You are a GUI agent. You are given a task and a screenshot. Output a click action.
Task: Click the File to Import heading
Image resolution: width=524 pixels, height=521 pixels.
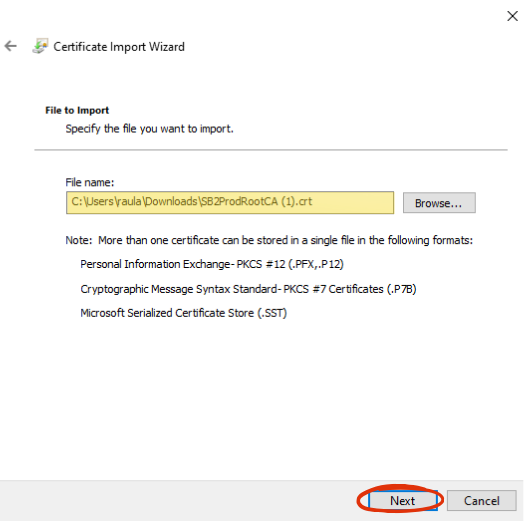[x=77, y=110]
